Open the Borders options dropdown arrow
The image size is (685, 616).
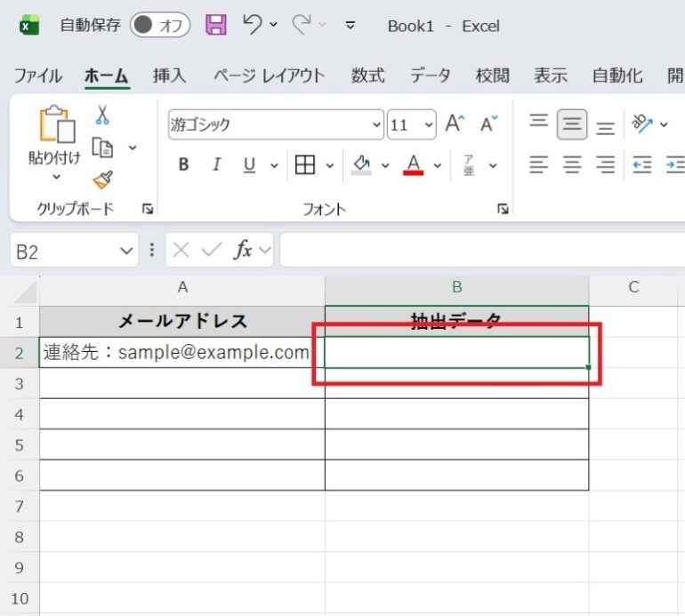tap(330, 165)
